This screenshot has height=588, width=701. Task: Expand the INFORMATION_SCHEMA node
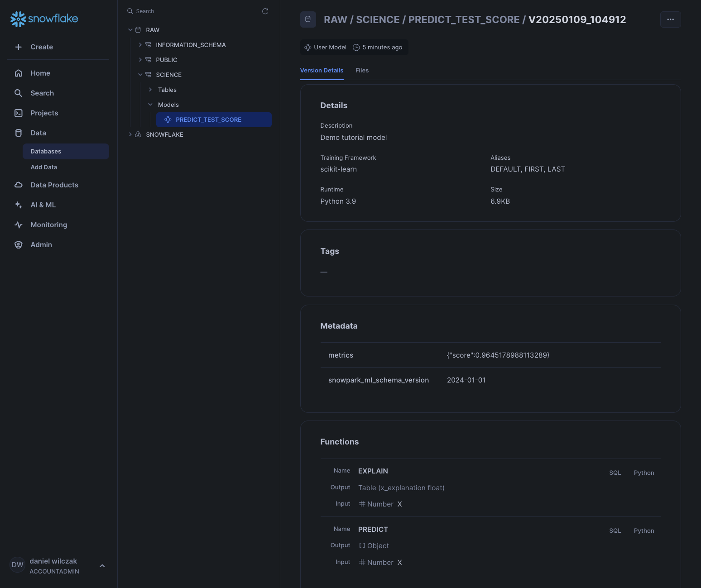[140, 45]
